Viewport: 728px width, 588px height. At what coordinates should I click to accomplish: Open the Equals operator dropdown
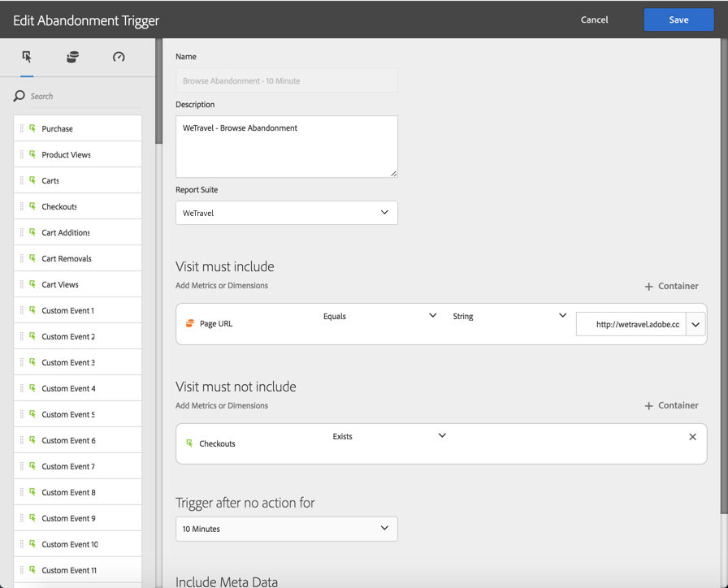[379, 316]
